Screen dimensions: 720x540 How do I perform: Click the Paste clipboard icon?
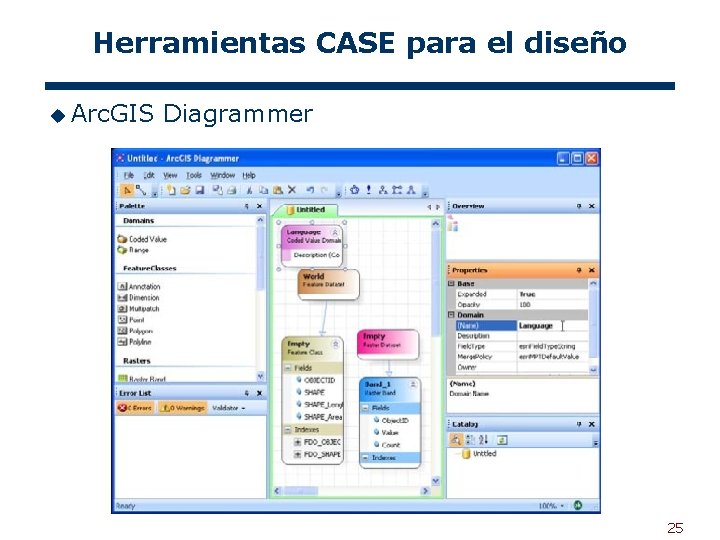coord(277,190)
